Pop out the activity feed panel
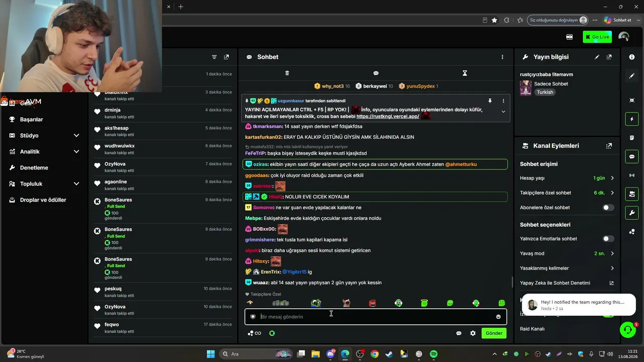Image resolution: width=644 pixels, height=362 pixels. 226,57
